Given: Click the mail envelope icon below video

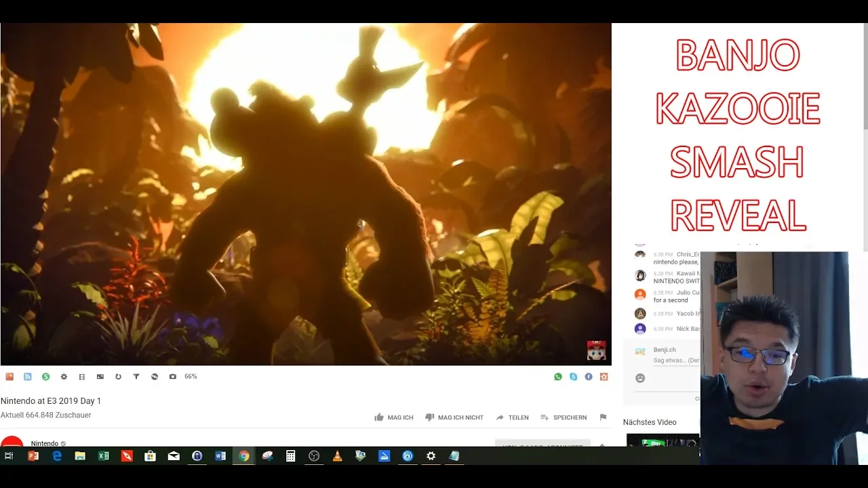Looking at the screenshot, I should (x=100, y=376).
